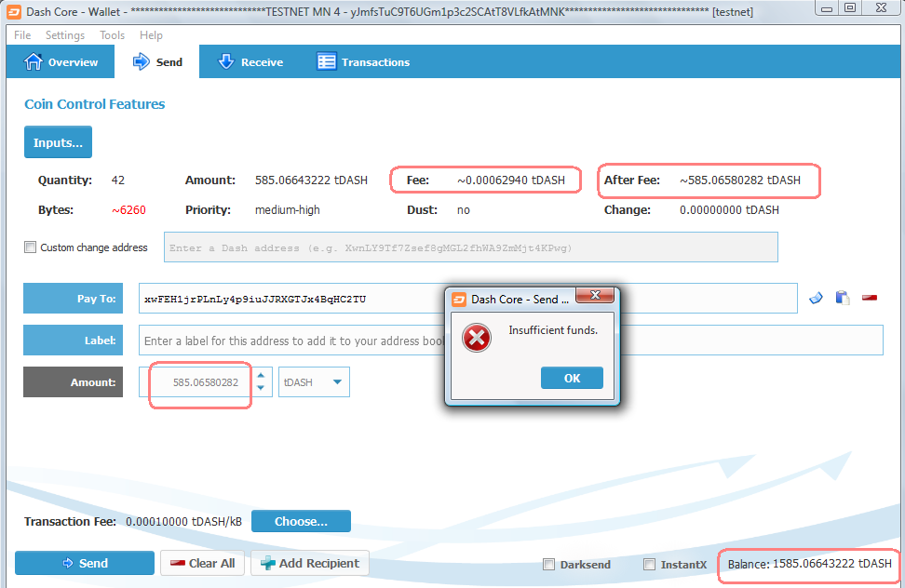Open the Help menu
The width and height of the screenshot is (905, 588).
coord(151,35)
